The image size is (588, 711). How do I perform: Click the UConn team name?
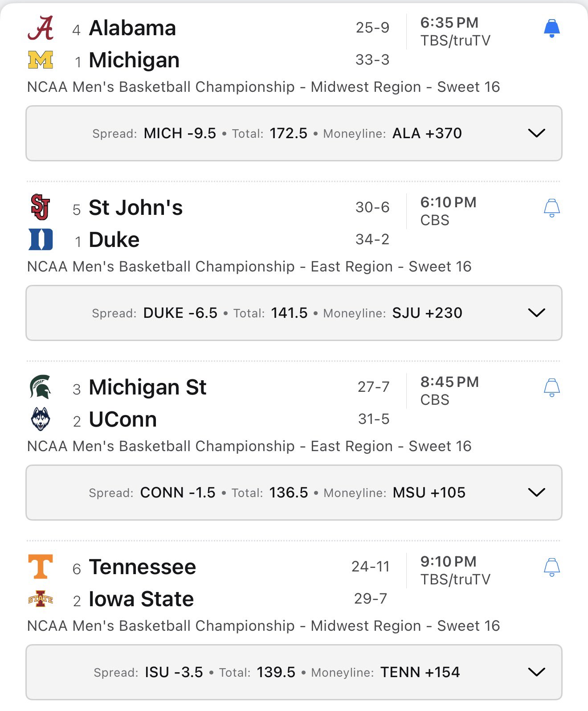coord(123,419)
